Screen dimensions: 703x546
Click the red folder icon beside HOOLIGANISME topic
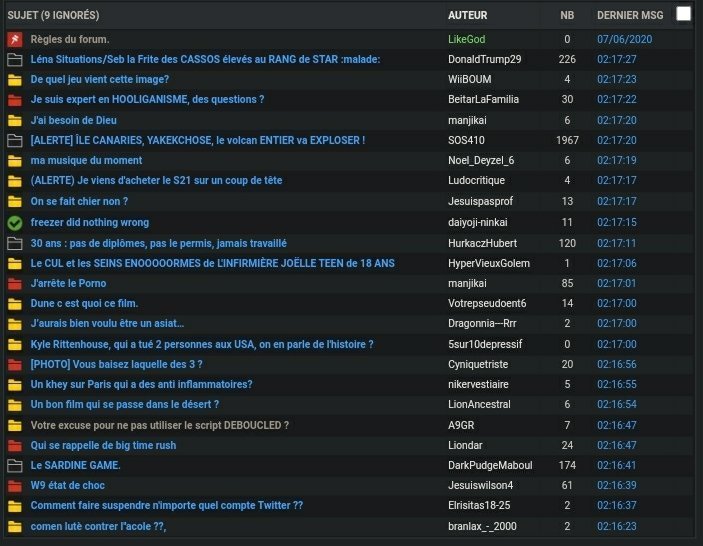point(15,100)
